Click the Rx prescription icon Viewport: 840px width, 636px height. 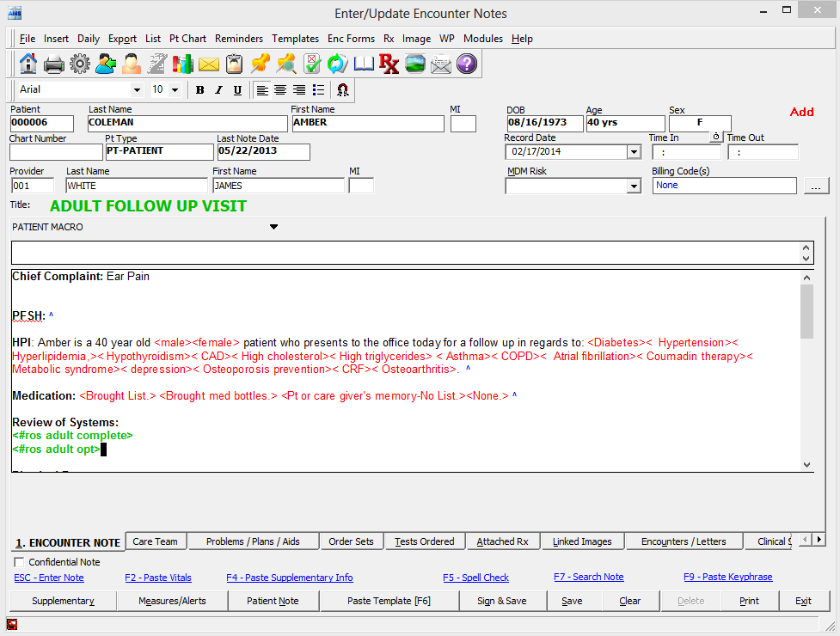389,64
